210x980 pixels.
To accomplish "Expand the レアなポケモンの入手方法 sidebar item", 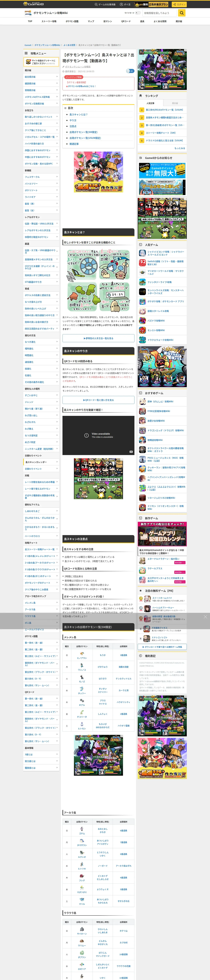I will [x=41, y=230].
